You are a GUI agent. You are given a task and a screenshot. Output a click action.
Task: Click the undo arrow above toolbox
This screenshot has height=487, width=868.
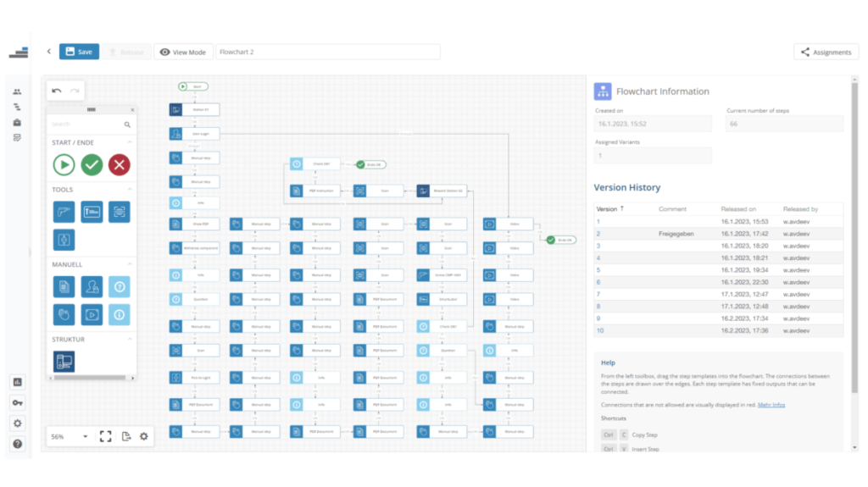click(57, 91)
